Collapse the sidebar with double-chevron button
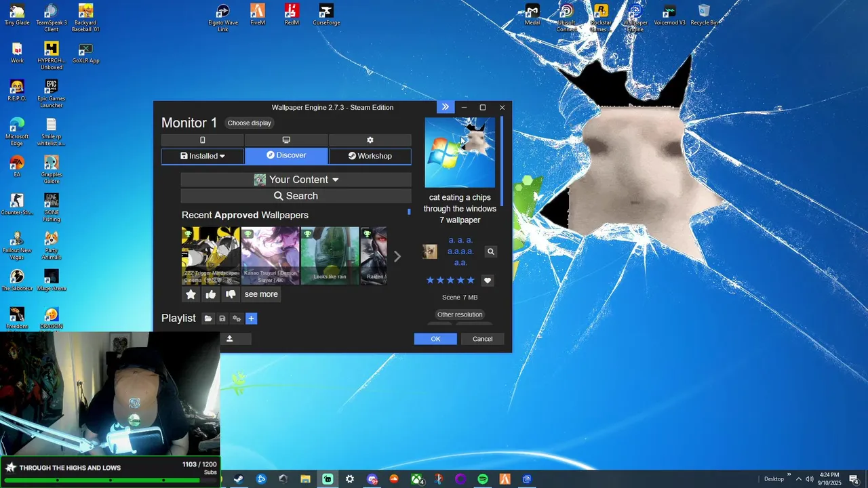Viewport: 868px width, 488px height. point(445,107)
